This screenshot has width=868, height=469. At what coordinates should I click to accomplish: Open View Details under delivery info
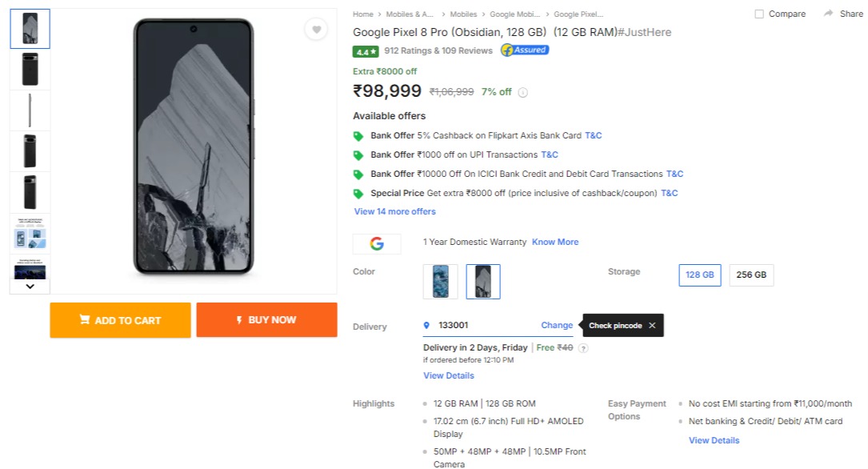pyautogui.click(x=448, y=375)
